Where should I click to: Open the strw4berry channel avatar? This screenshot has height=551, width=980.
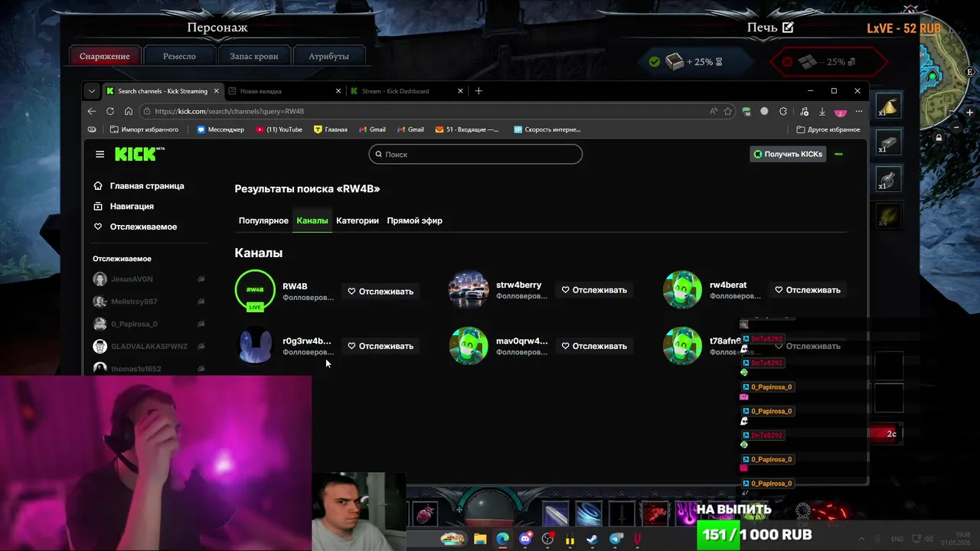click(469, 289)
